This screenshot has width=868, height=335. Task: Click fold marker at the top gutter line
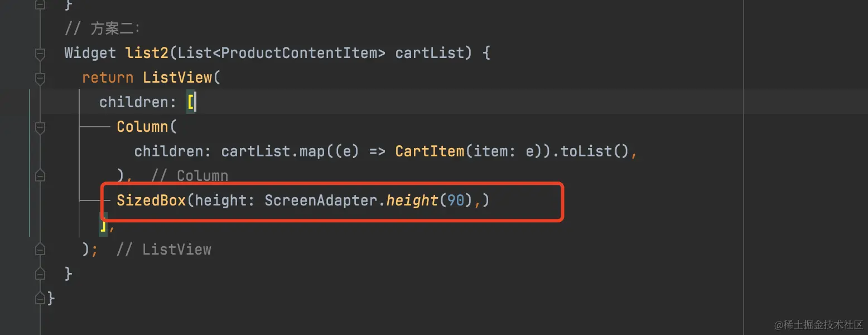point(40,5)
